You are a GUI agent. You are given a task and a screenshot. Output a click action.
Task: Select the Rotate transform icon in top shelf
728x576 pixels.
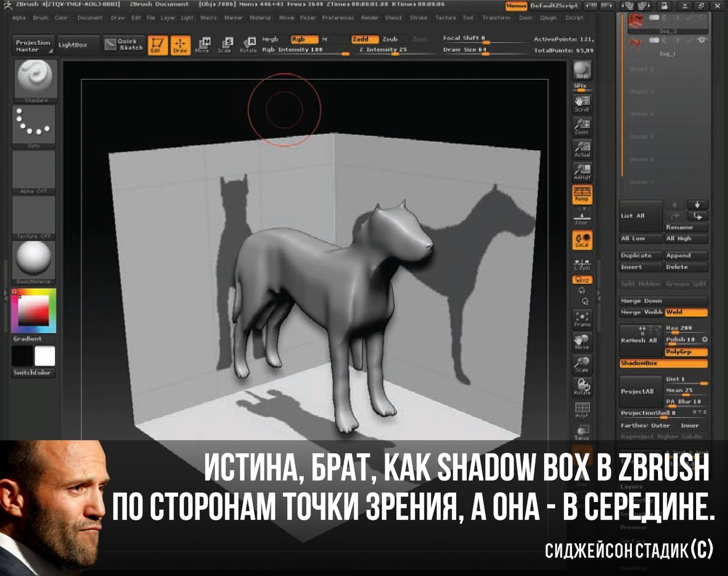click(249, 45)
